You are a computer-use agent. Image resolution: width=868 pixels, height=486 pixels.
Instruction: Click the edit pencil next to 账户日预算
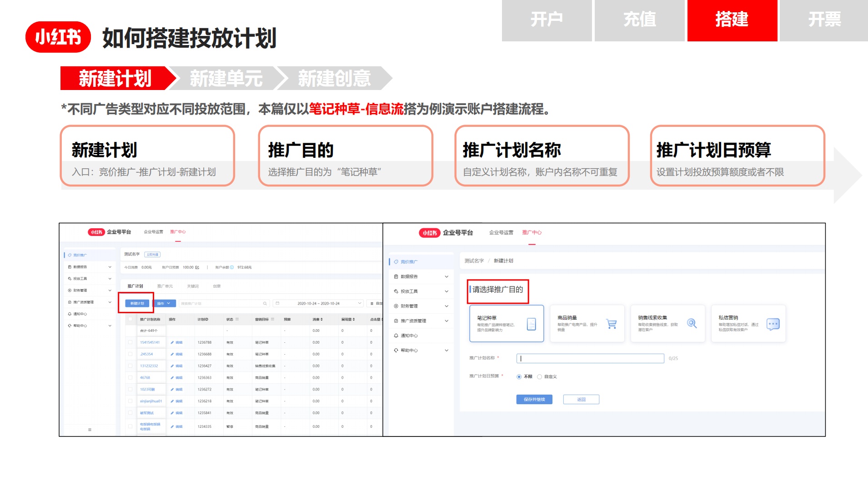coord(197,267)
